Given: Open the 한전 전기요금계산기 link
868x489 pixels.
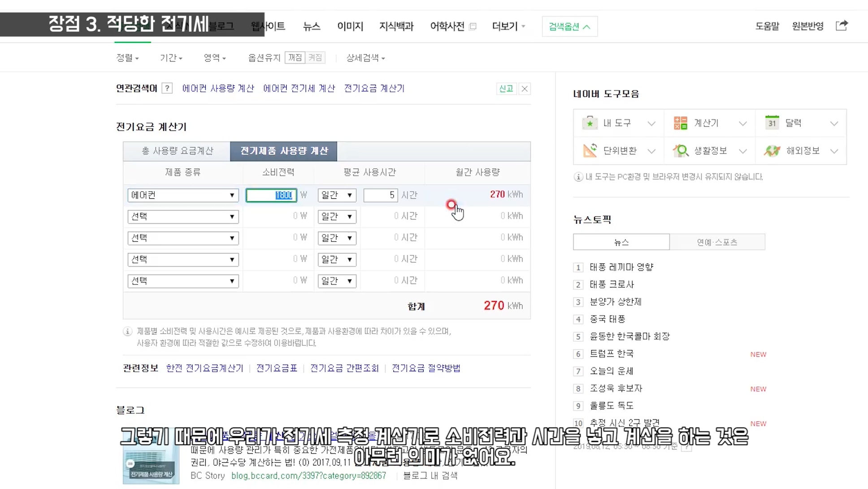Looking at the screenshot, I should click(x=204, y=368).
